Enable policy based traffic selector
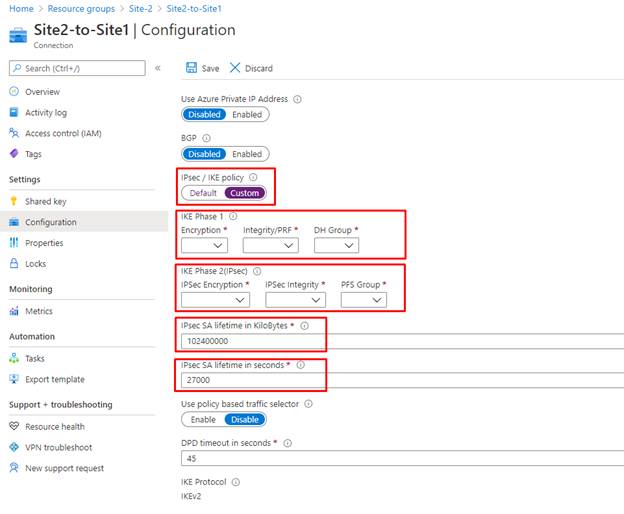Viewport: 624px width, 514px height. coord(203,419)
